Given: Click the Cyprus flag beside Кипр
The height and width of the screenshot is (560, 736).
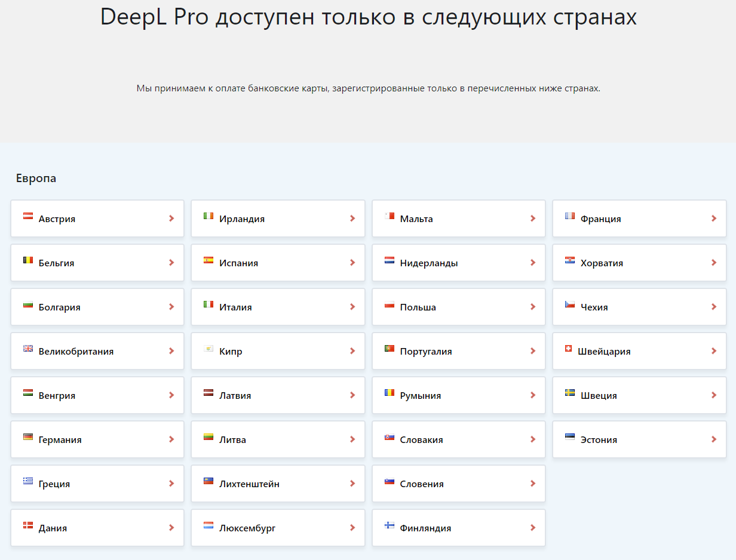Looking at the screenshot, I should 208,349.
